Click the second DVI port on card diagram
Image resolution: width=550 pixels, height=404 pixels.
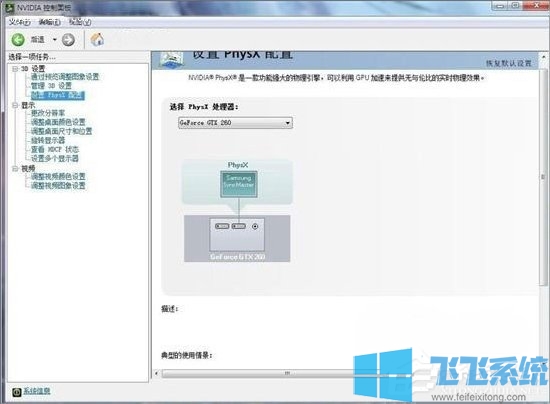(x=239, y=226)
